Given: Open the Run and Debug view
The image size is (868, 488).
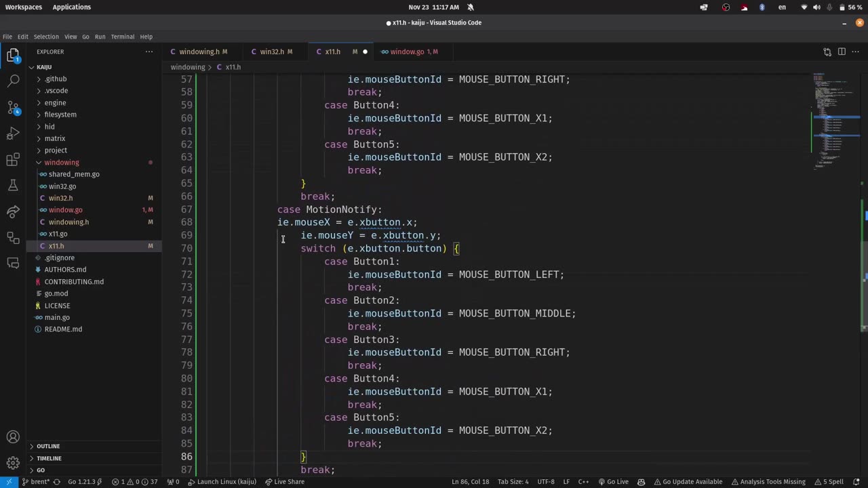Looking at the screenshot, I should (x=13, y=134).
